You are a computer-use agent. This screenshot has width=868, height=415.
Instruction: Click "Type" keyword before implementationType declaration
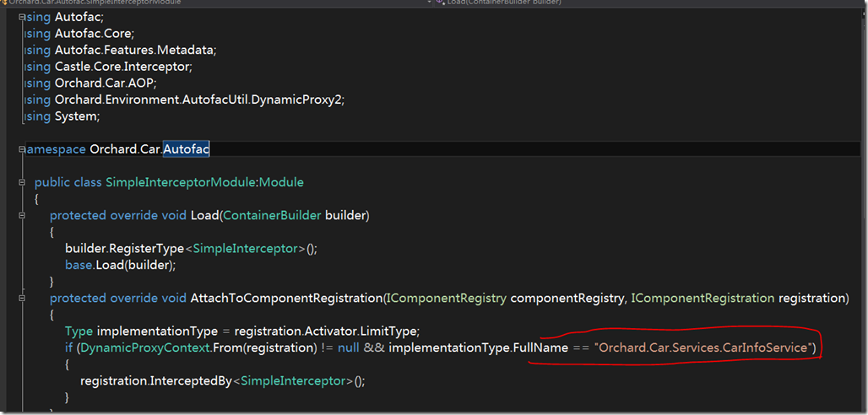[x=79, y=331]
